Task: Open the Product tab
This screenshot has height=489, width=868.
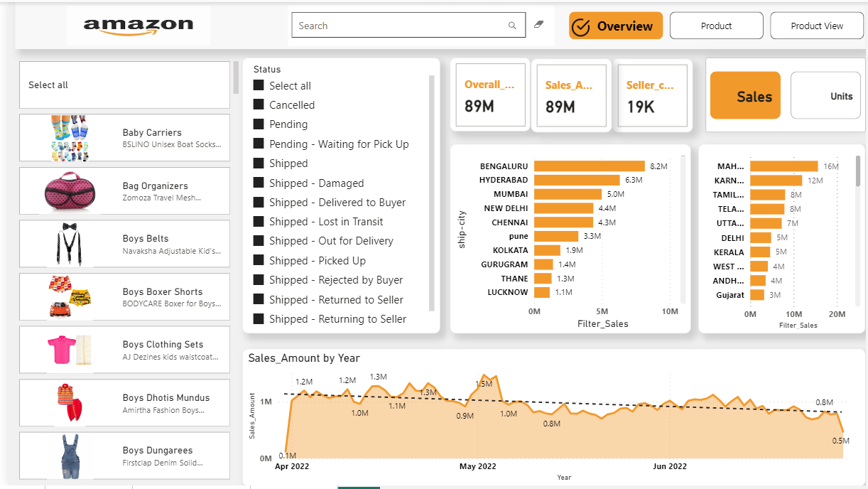Action: tap(716, 26)
